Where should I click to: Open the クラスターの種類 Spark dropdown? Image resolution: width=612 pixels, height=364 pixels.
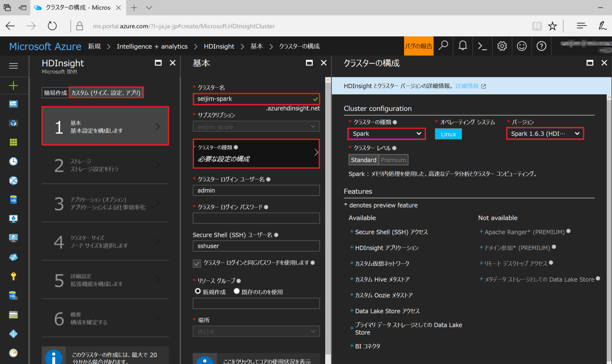click(x=386, y=133)
